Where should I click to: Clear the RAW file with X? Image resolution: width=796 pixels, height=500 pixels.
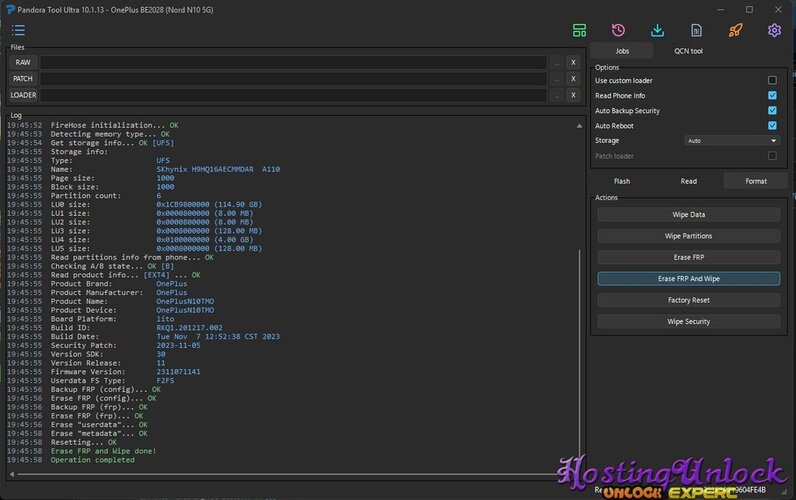[x=573, y=62]
